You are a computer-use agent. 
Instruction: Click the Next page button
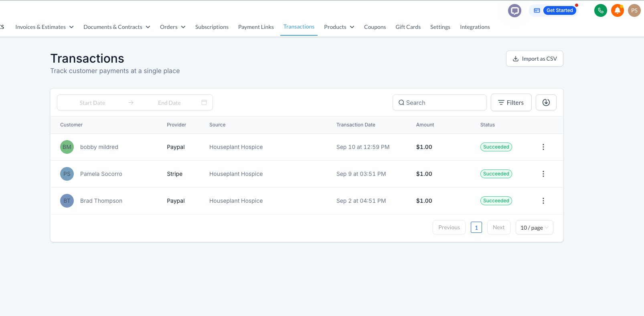coord(498,227)
